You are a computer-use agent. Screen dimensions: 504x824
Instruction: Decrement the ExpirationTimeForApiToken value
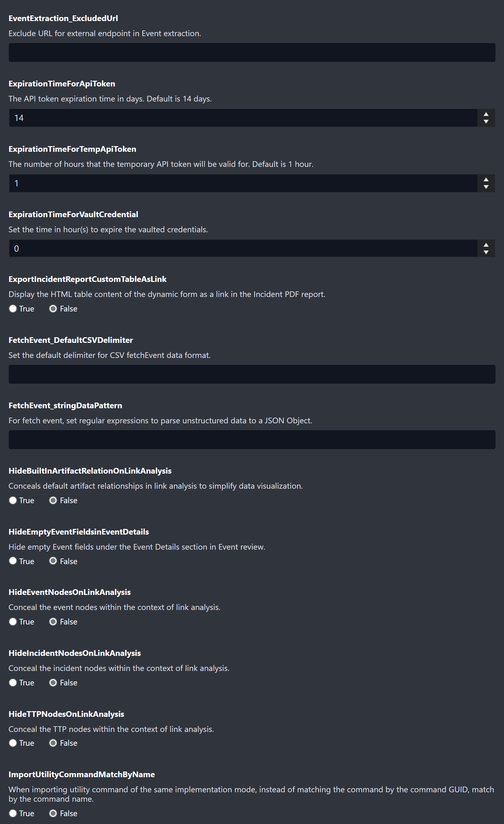[486, 122]
